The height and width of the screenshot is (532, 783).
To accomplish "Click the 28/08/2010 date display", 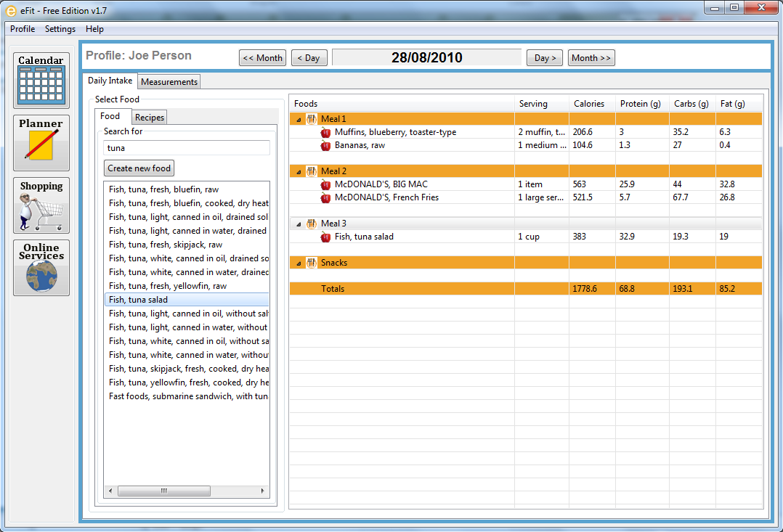I will coord(427,57).
